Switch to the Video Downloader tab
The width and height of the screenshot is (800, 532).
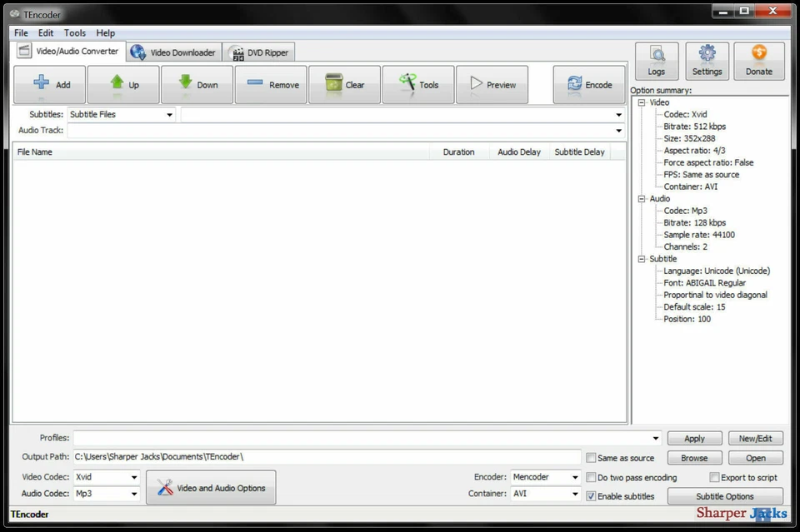(x=174, y=51)
